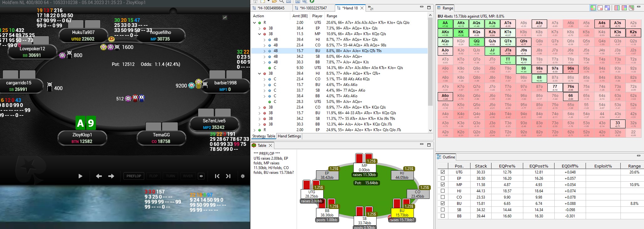644x229 pixels.
Task: Select the grid matrix range layout icon
Action: pyautogui.click(x=631, y=8)
